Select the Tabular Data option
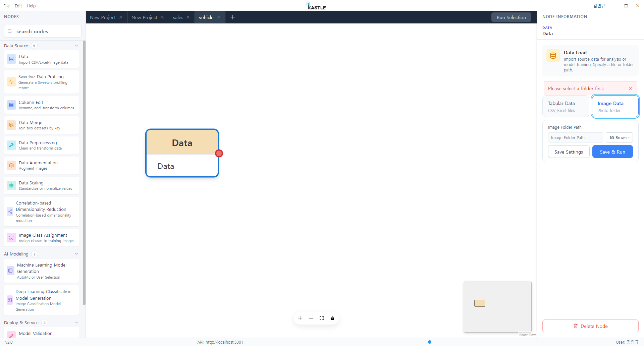The height and width of the screenshot is (346, 644). [x=566, y=106]
